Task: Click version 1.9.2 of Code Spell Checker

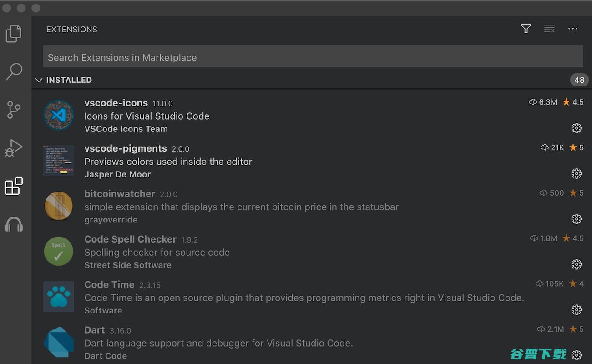Action: click(x=189, y=240)
